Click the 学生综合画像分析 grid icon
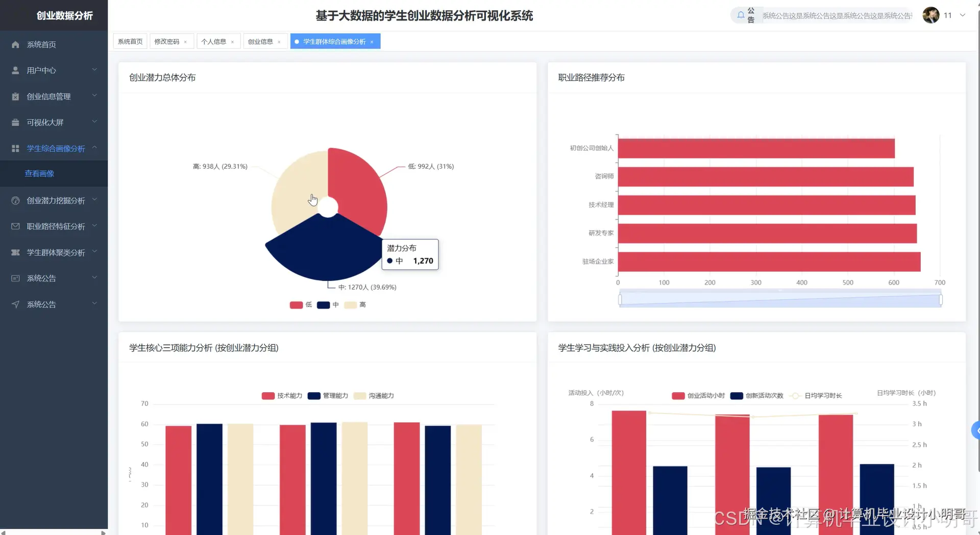Image resolution: width=980 pixels, height=535 pixels. pos(15,148)
